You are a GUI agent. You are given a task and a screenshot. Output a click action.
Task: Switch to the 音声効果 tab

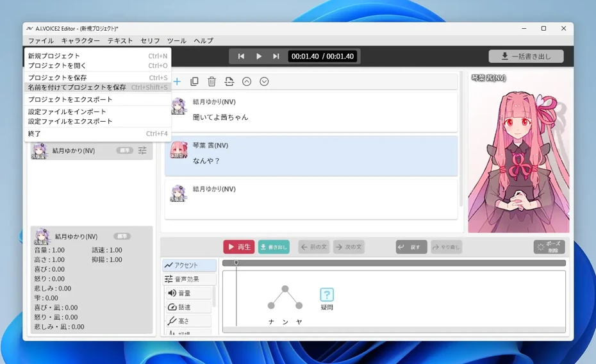tap(189, 279)
